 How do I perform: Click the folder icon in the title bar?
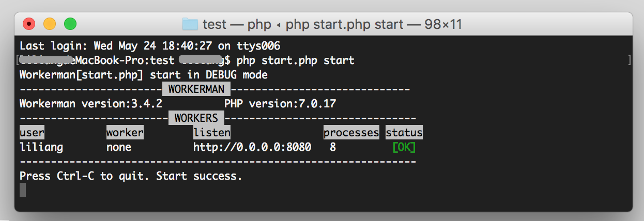click(x=190, y=24)
